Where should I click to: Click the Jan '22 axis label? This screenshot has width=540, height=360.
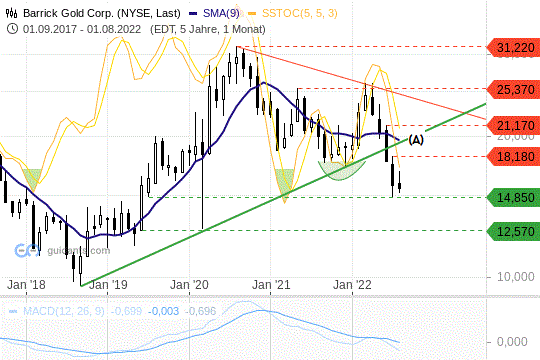(353, 285)
